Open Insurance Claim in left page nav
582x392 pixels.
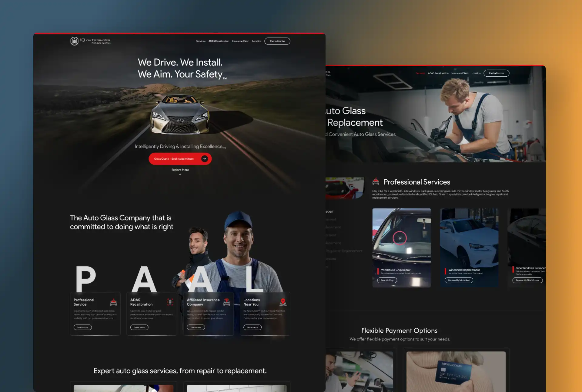tap(241, 41)
